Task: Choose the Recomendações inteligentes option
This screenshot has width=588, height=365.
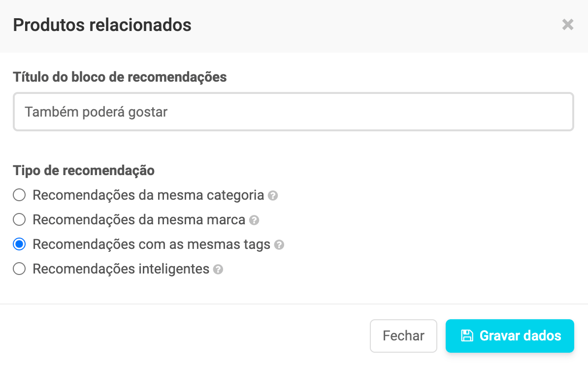Action: pos(19,269)
